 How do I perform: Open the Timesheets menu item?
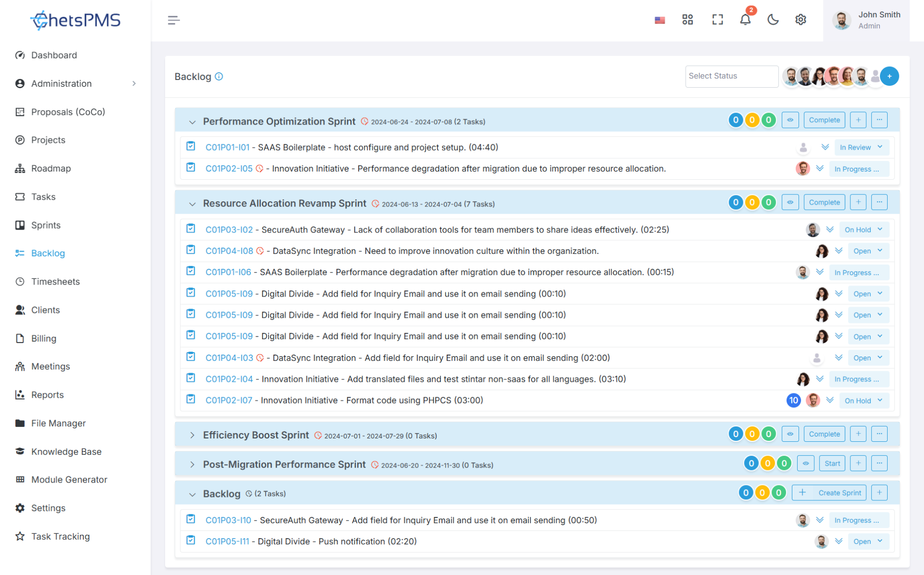(x=56, y=281)
